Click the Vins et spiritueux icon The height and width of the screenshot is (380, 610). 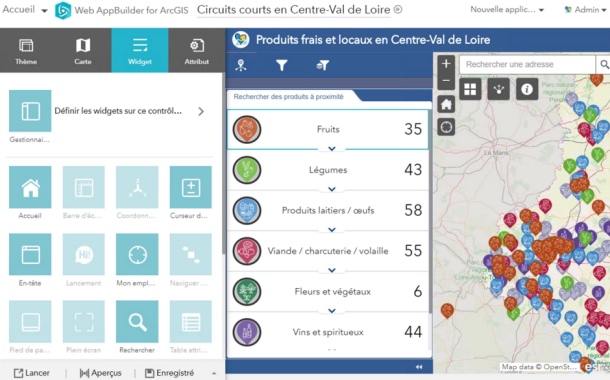click(247, 332)
